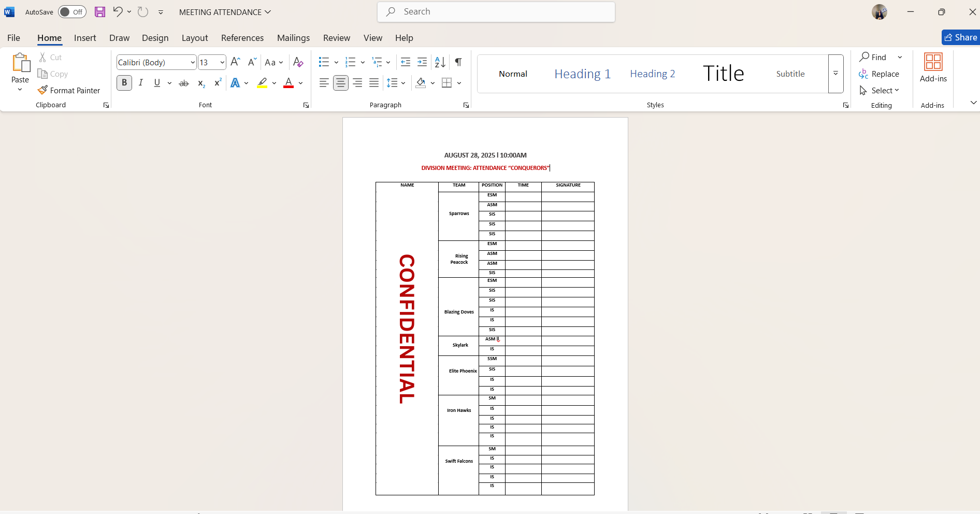Justify the paragraph text
Viewport: 980px width, 514px height.
(x=374, y=83)
